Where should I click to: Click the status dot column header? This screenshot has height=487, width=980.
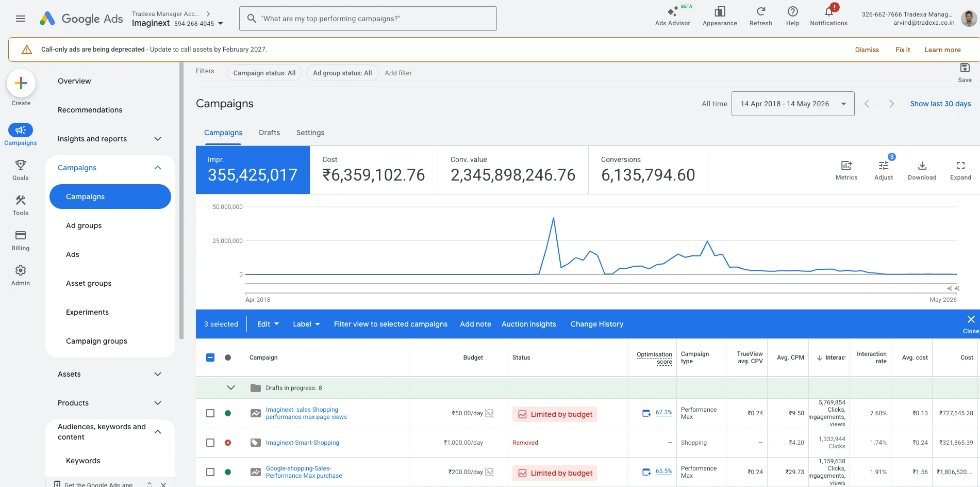click(x=228, y=358)
